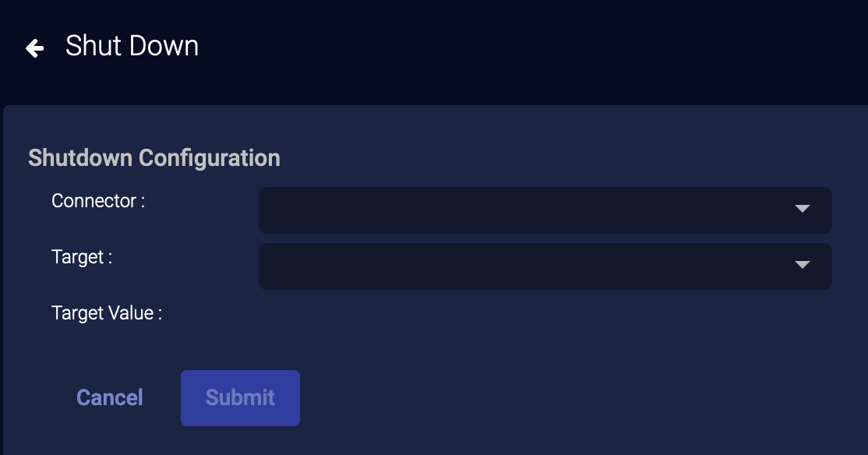Click the word "Configuration" in the heading
Image resolution: width=868 pixels, height=455 pixels.
pos(209,158)
